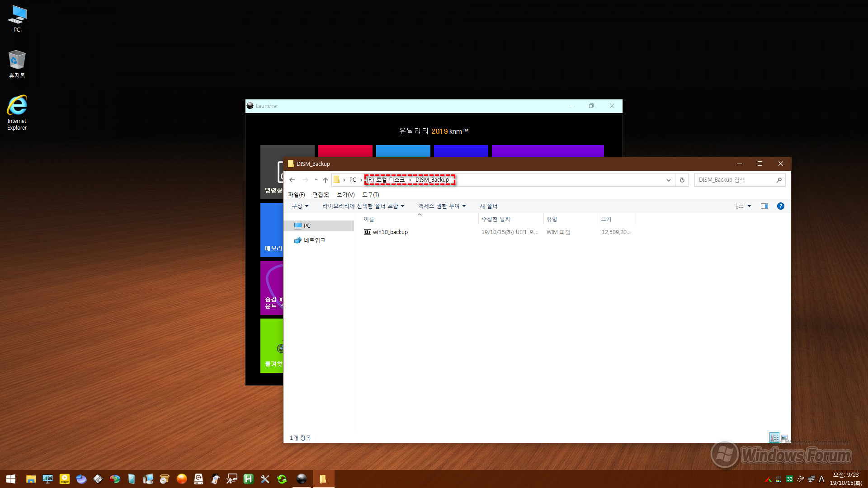Click the 메모리 tile in Launcher

click(272, 230)
